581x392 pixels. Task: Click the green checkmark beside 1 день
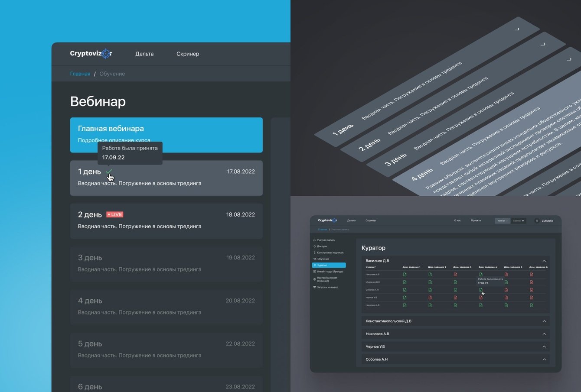click(109, 172)
